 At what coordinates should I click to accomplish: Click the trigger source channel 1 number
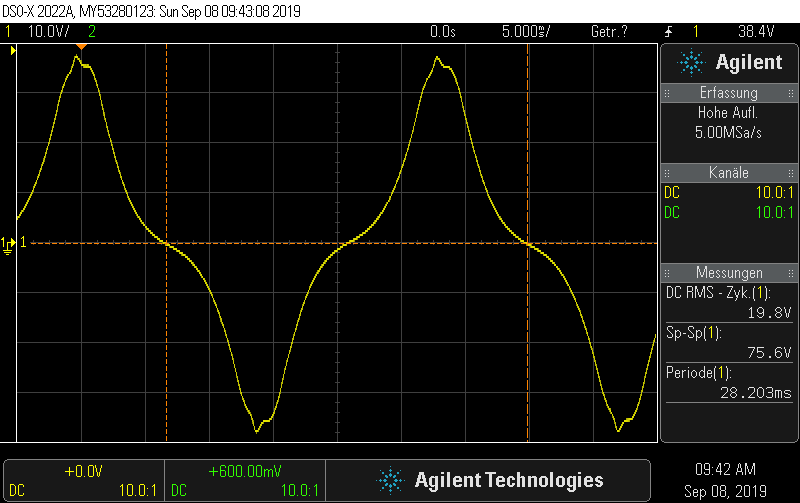(695, 32)
